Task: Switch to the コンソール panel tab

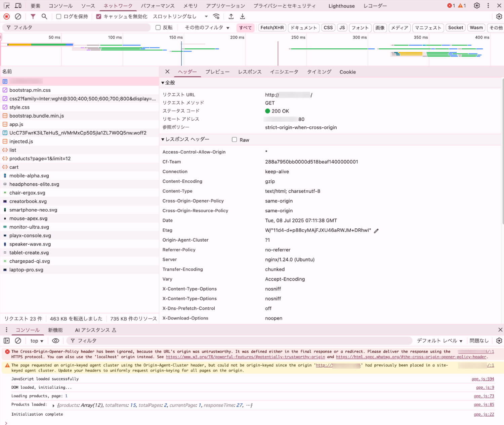Action: tap(60, 6)
